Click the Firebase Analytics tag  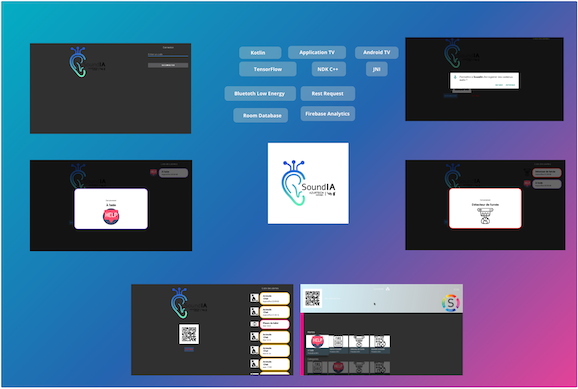click(328, 114)
